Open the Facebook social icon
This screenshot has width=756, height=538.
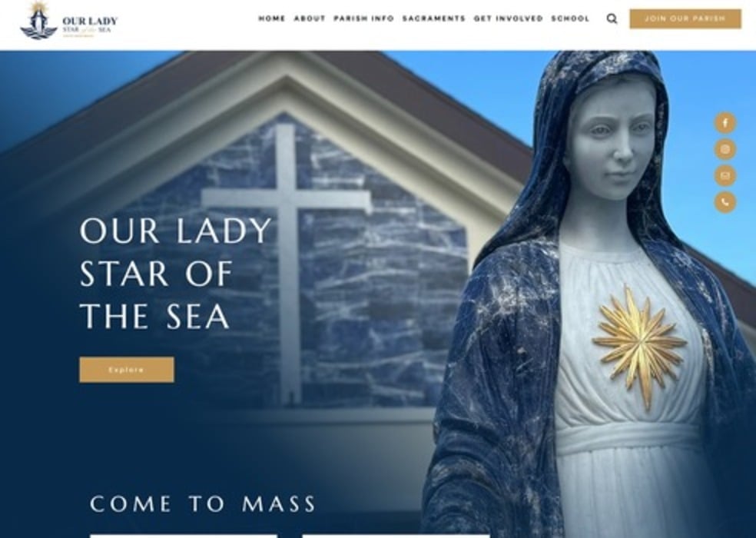point(724,123)
